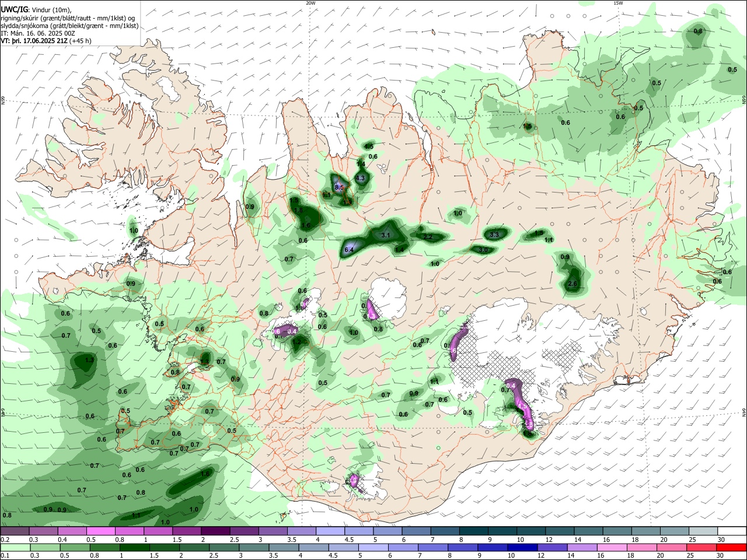The image size is (747, 560).
Task: Pick the pink-magenta swatch between 0.5 and 0.8 on upper scale
Action: [100, 531]
